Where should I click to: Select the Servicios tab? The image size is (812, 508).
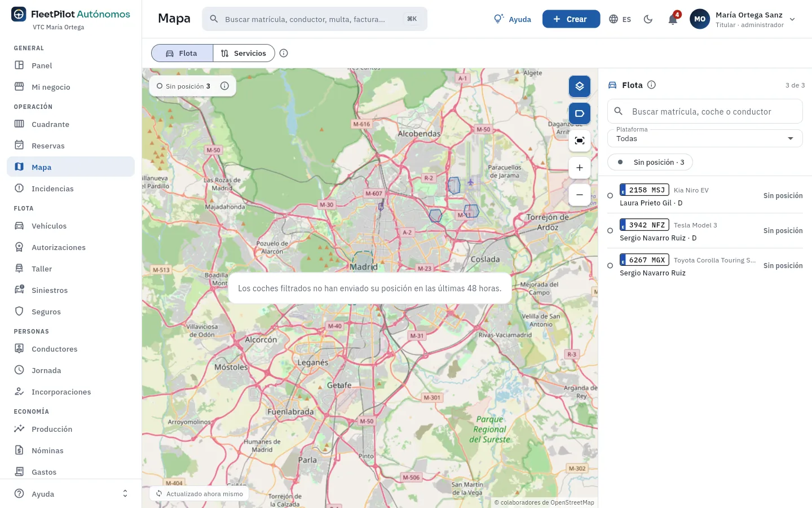pos(244,53)
